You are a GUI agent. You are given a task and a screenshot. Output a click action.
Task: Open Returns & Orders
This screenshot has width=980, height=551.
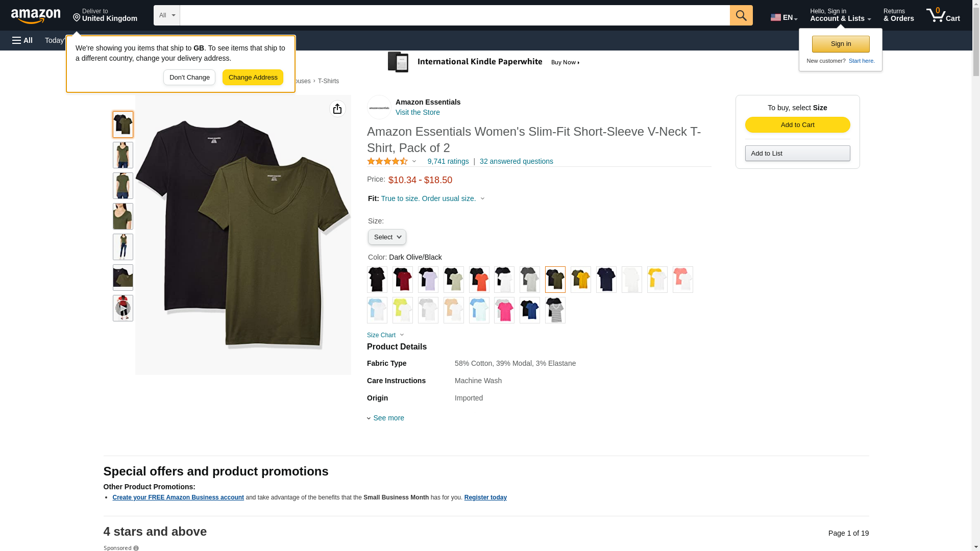click(x=899, y=15)
